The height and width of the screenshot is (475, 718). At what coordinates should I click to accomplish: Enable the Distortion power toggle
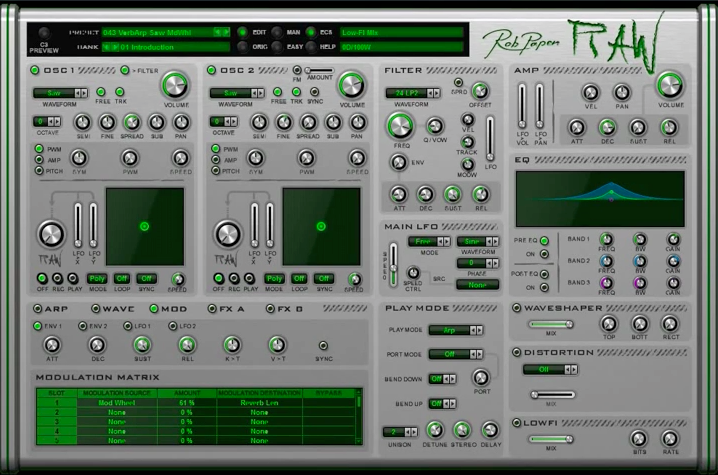pyautogui.click(x=517, y=352)
